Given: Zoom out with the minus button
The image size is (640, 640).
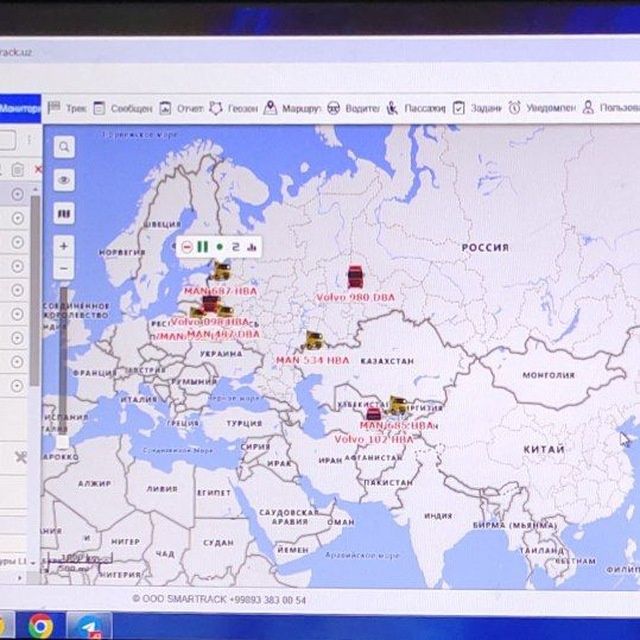Looking at the screenshot, I should 64,269.
